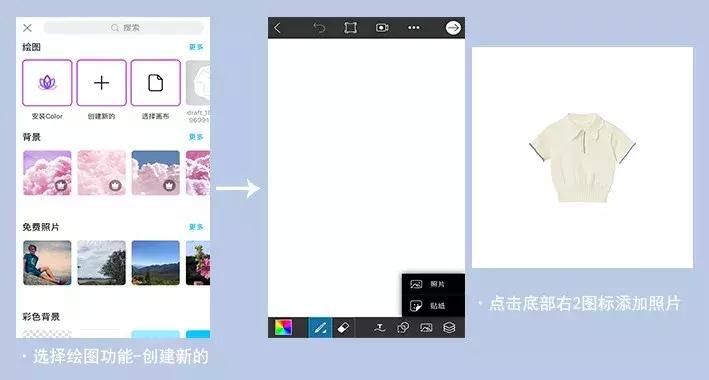This screenshot has height=380, width=709.
Task: Tap the plus tile to create new drawing
Action: pyautogui.click(x=101, y=83)
